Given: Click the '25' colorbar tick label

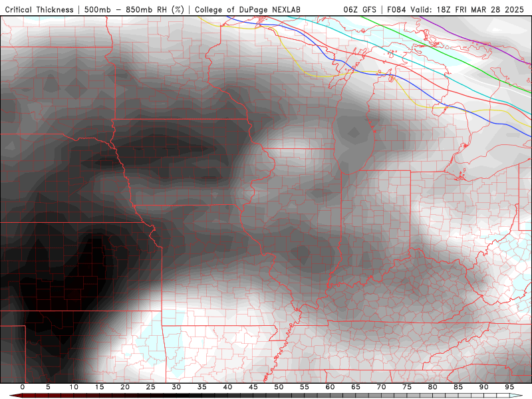Looking at the screenshot, I should point(151,387).
